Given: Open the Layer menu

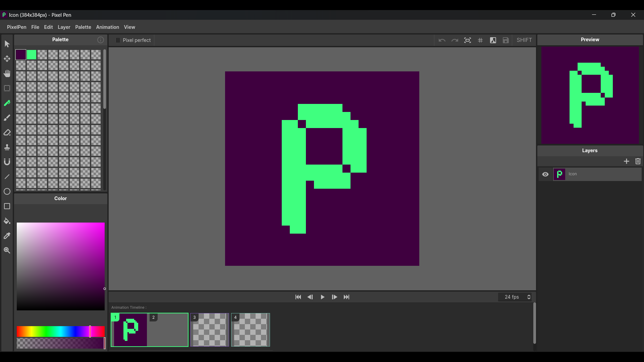Looking at the screenshot, I should [x=64, y=27].
